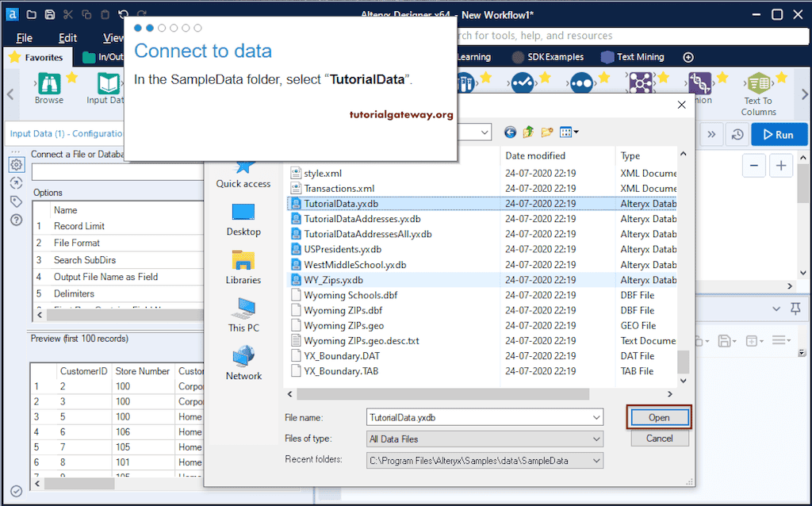Screen dimensions: 812x506
Task: Create a new folder in the file dialog
Action: 547,132
